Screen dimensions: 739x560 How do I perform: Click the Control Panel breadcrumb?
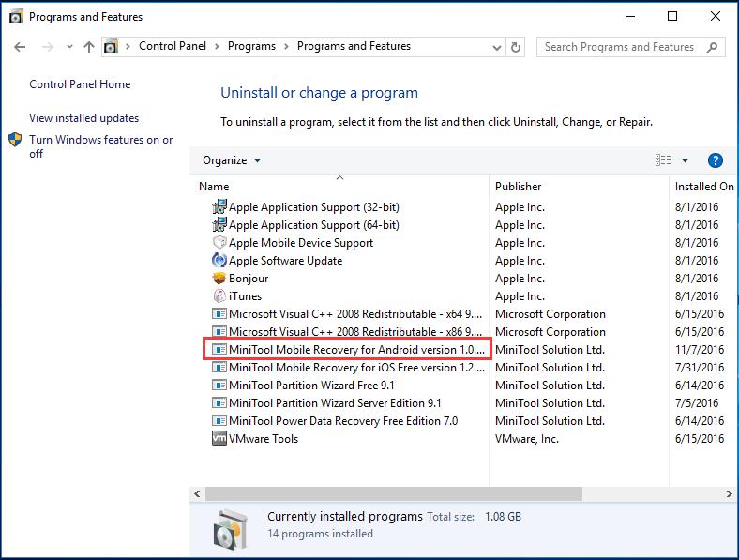pos(173,46)
